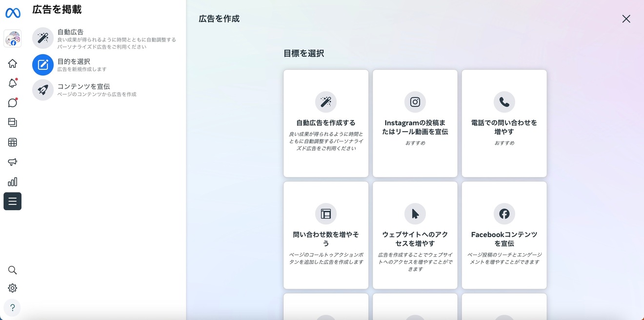644x320 pixels.
Task: Choose the 自動広告を作成する goal card
Action: tap(326, 123)
